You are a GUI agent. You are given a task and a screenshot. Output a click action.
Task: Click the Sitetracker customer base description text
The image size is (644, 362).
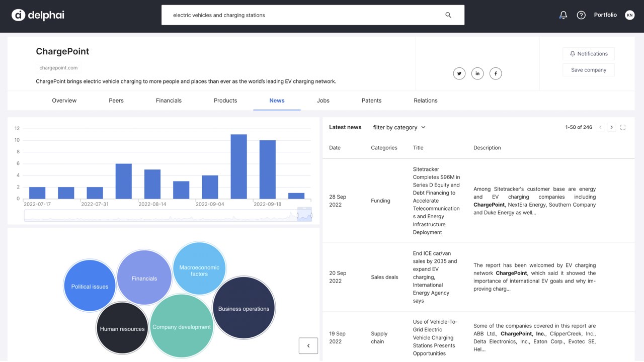(534, 201)
